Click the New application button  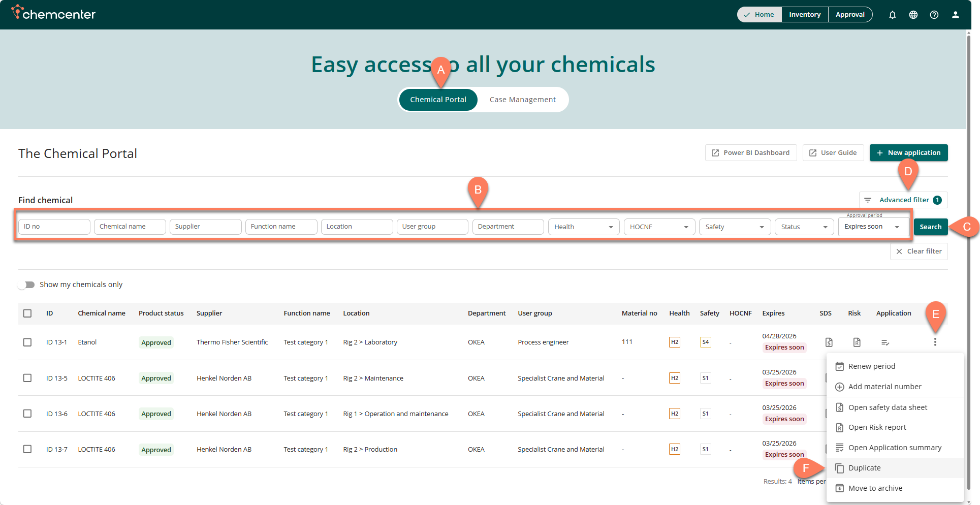point(908,153)
